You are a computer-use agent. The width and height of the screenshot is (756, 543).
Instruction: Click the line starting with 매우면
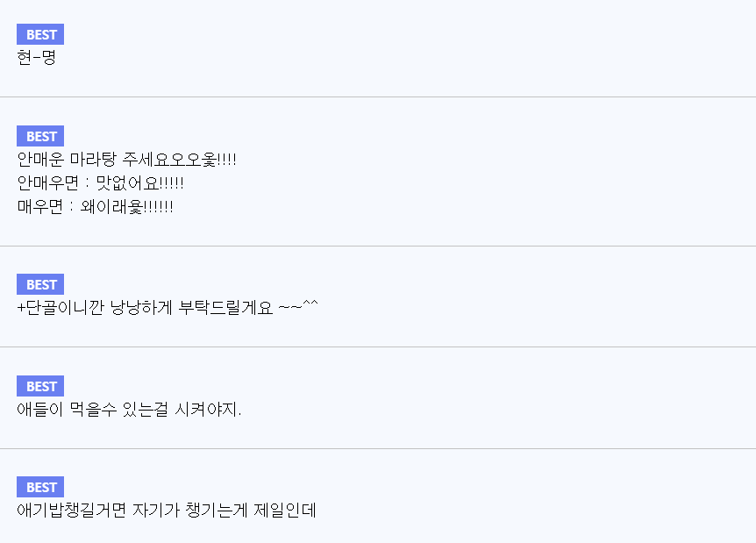[95, 208]
